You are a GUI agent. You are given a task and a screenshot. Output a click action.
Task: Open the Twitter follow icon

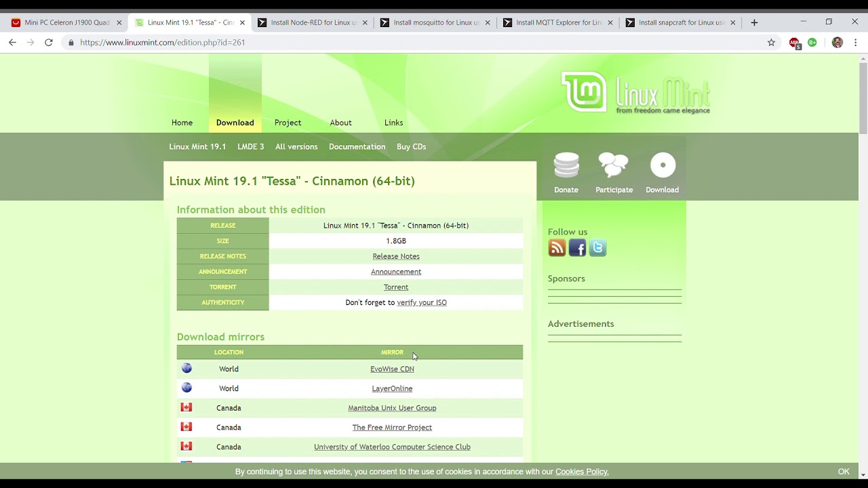(x=597, y=248)
